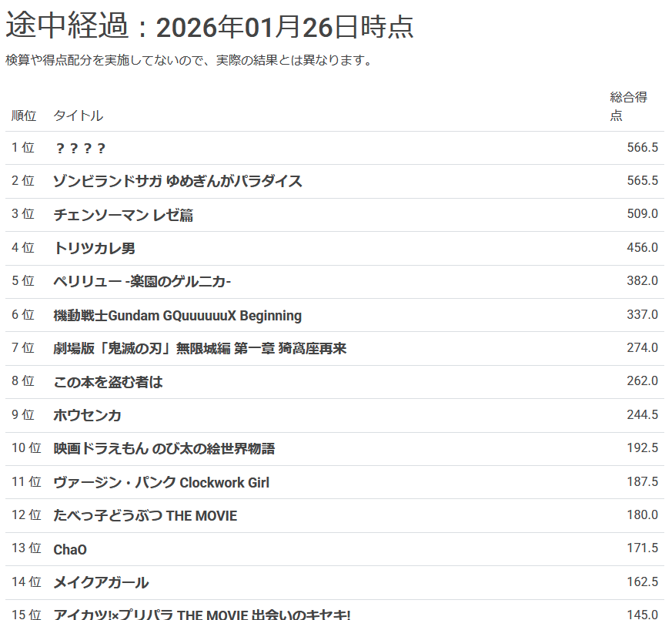Click the rank cell 8 位
Image resolution: width=672 pixels, height=620 pixels.
click(23, 380)
